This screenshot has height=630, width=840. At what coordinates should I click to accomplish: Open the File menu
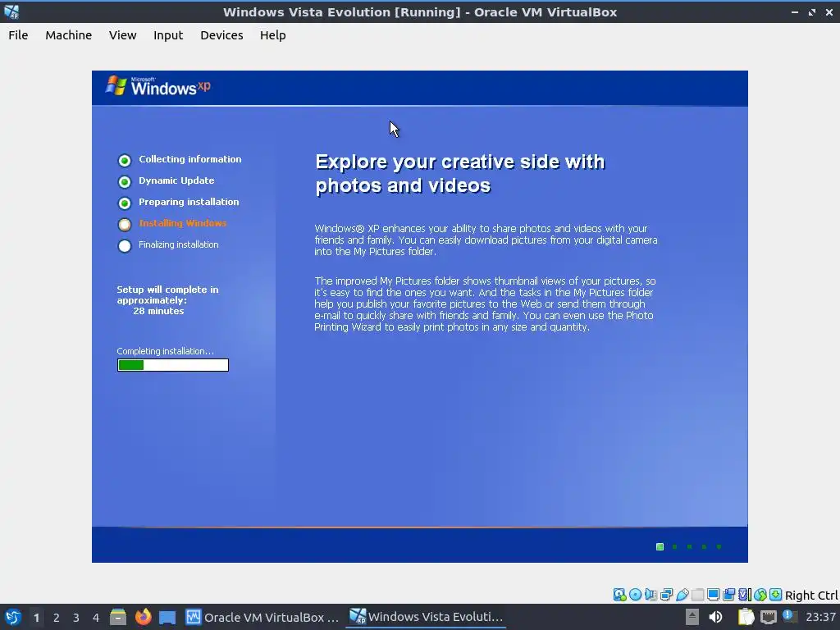[18, 35]
